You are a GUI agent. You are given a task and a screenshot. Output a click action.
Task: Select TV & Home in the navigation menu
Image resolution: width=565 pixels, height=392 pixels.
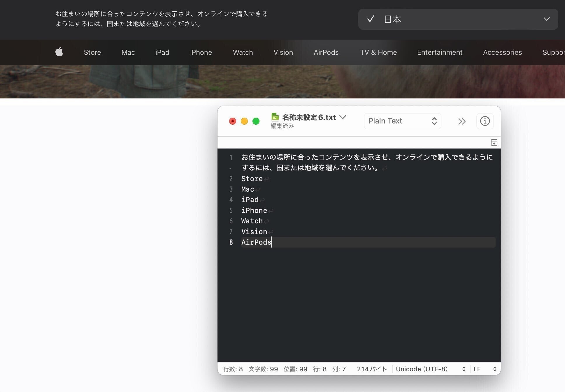tap(378, 52)
